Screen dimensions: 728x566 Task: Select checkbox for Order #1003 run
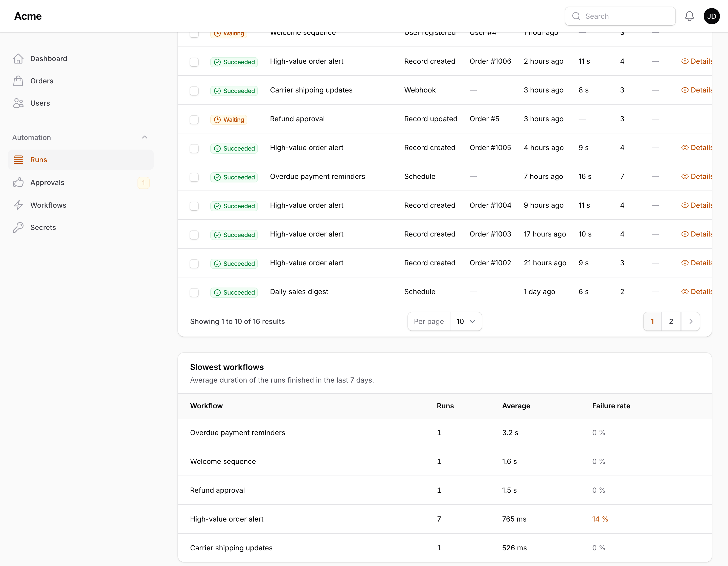194,235
